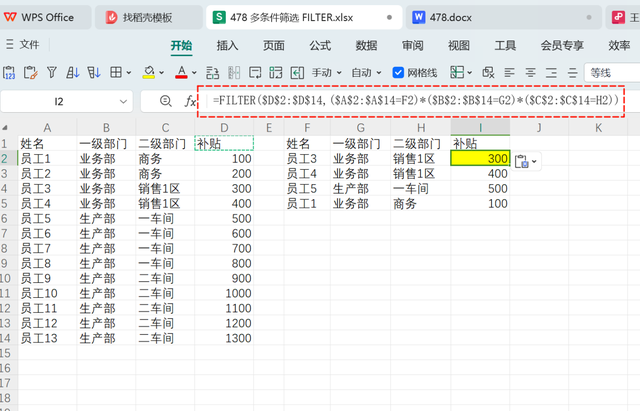
Task: Open the 工具 ribbon tab
Action: tap(505, 45)
